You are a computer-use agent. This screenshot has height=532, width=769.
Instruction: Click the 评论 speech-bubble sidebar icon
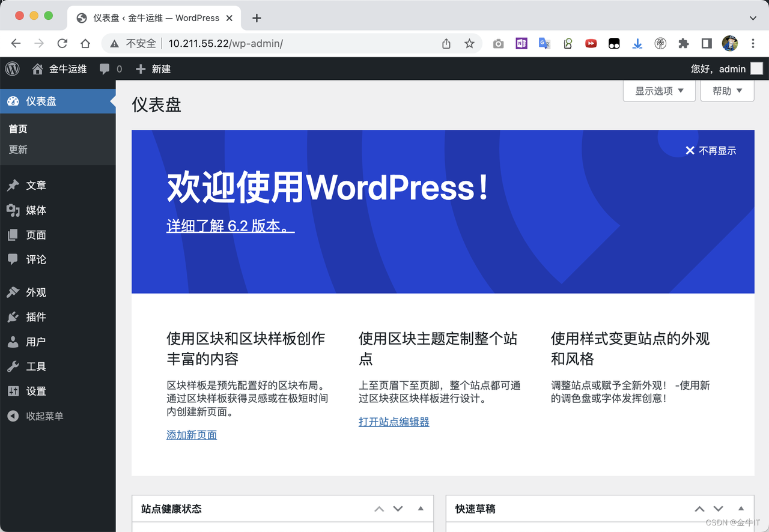(x=13, y=259)
